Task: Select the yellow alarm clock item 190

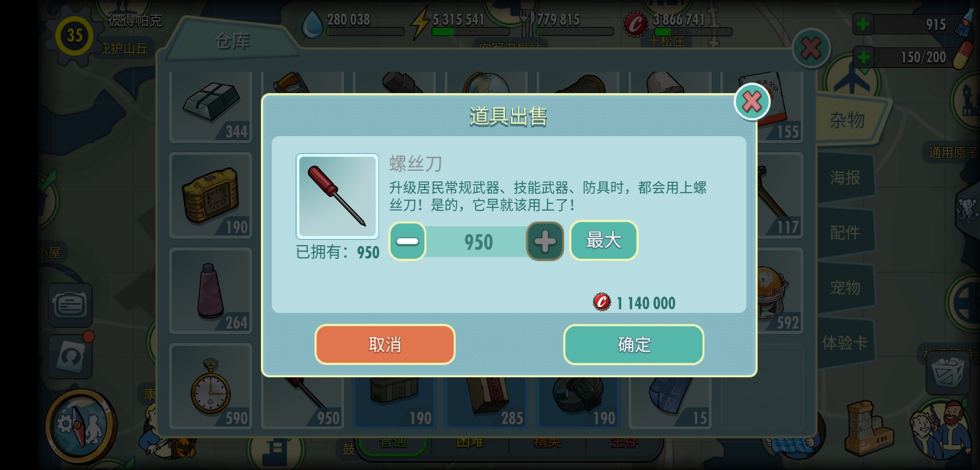Action: click(x=211, y=195)
